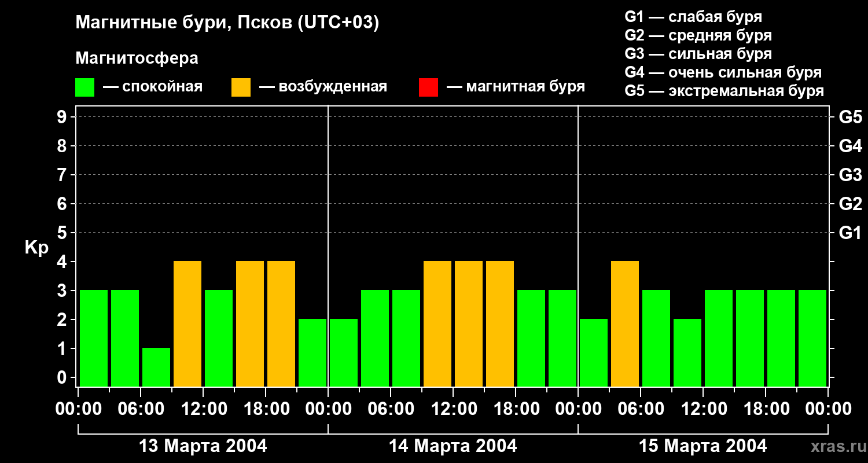The width and height of the screenshot is (868, 463).
Task: Click the 18:00 tick label under 13 March
Action: (x=266, y=409)
